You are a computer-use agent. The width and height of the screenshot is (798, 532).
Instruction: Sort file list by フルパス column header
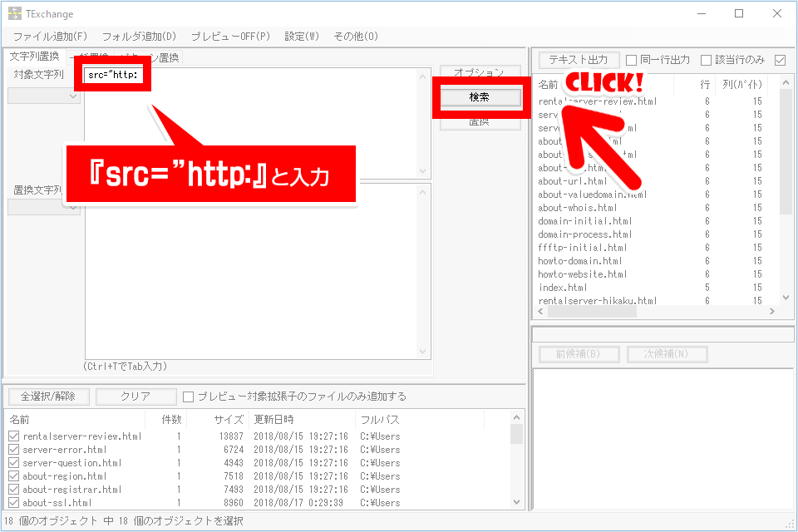pyautogui.click(x=419, y=420)
